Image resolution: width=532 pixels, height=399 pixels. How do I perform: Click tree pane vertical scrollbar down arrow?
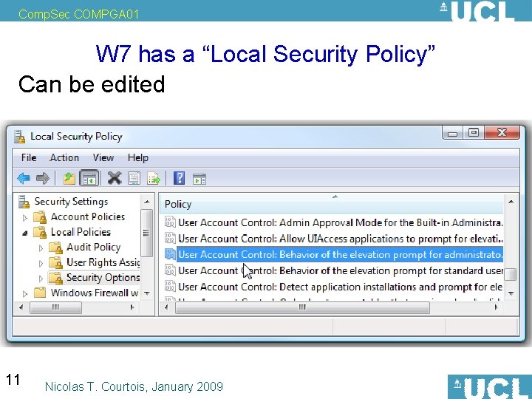pyautogui.click(x=147, y=293)
